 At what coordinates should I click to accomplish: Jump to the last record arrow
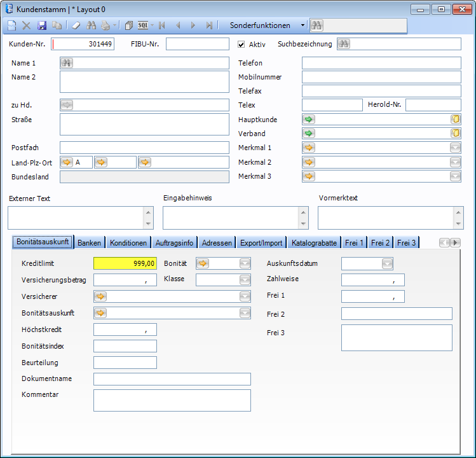tap(209, 25)
